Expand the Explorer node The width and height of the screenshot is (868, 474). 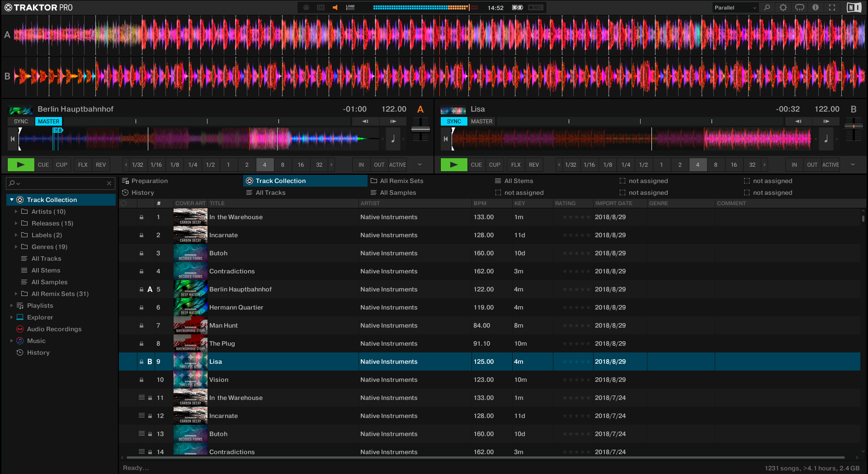pos(12,318)
